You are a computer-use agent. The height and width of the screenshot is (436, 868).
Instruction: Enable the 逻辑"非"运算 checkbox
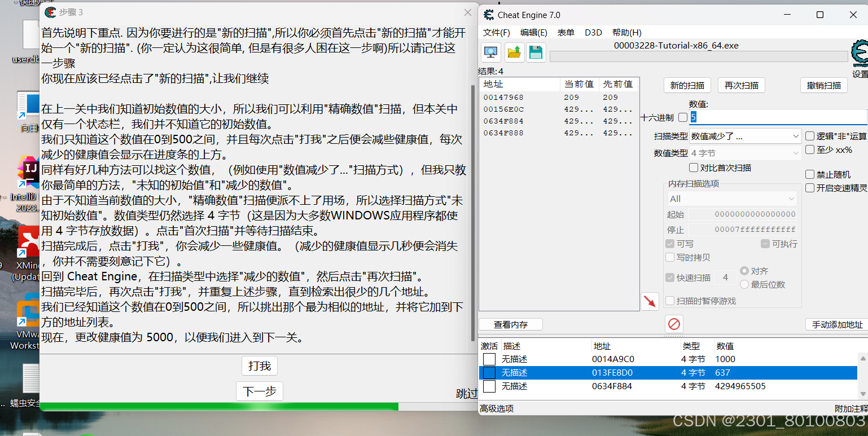click(x=810, y=136)
